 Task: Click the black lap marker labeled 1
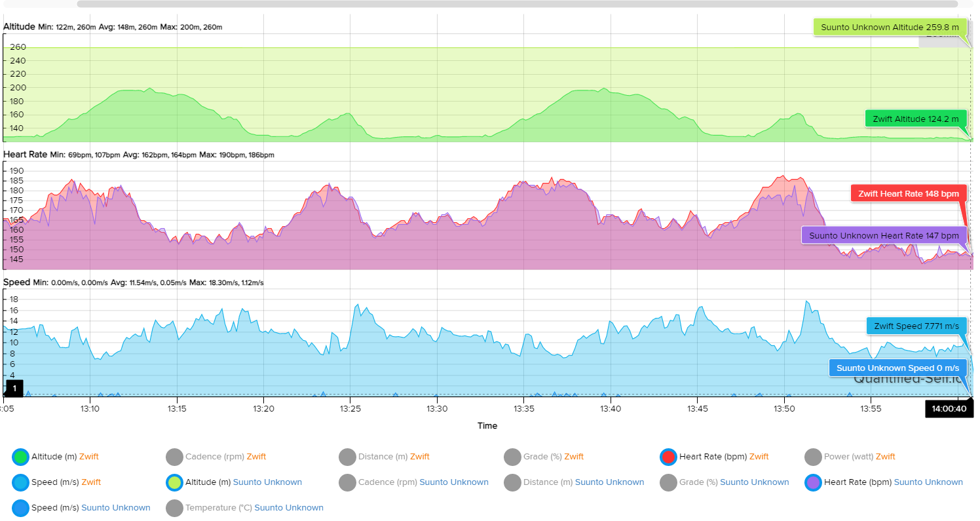14,389
